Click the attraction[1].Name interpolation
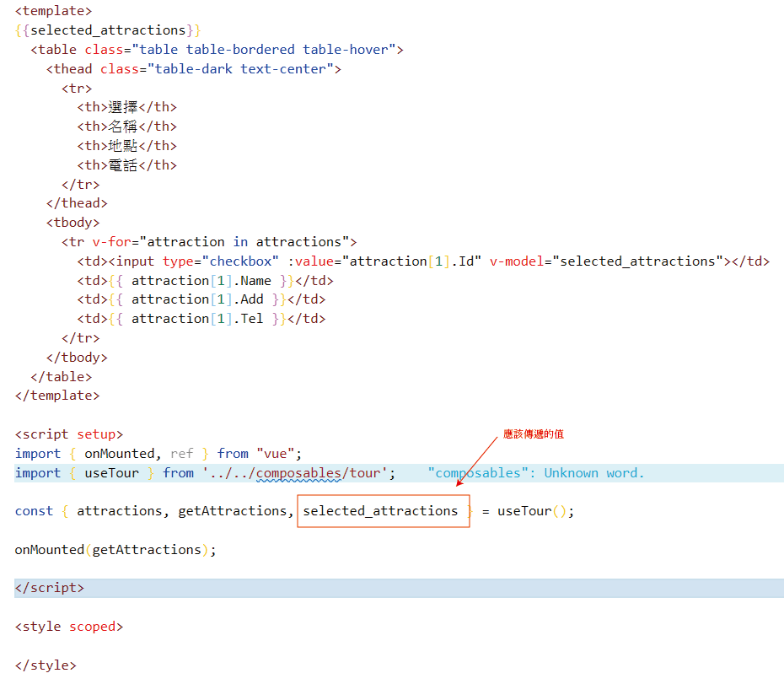Image resolution: width=784 pixels, height=684 pixels. [201, 281]
